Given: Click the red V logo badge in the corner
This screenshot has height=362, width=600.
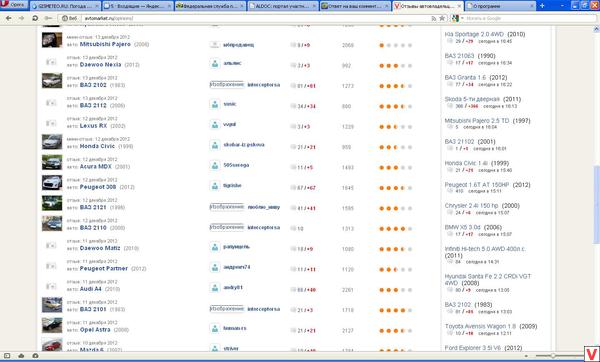Looking at the screenshot, I should (592, 354).
